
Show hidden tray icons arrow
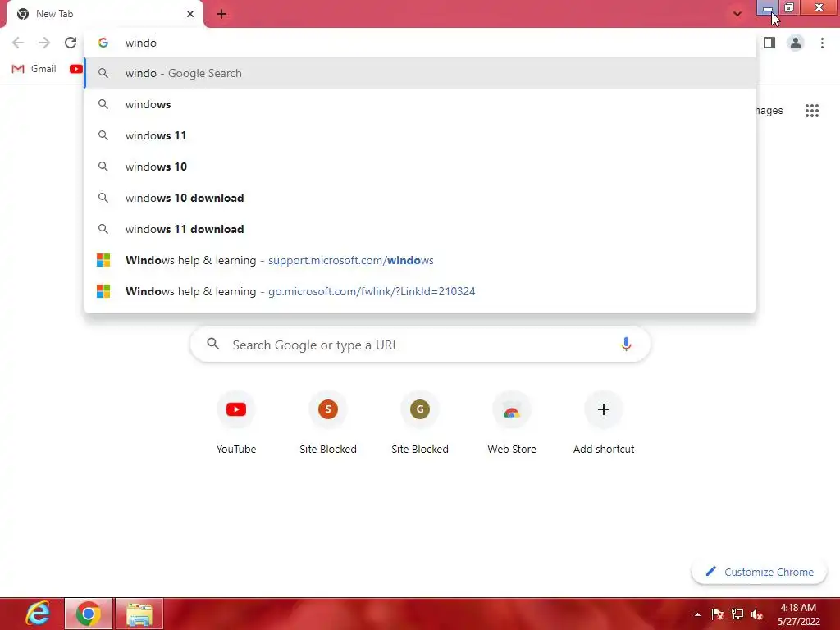point(697,614)
